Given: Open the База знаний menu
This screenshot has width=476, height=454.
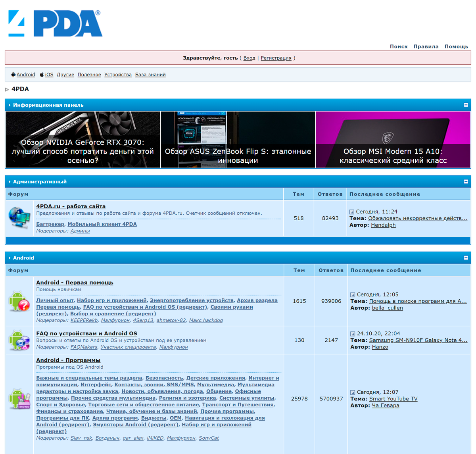Looking at the screenshot, I should pos(150,75).
